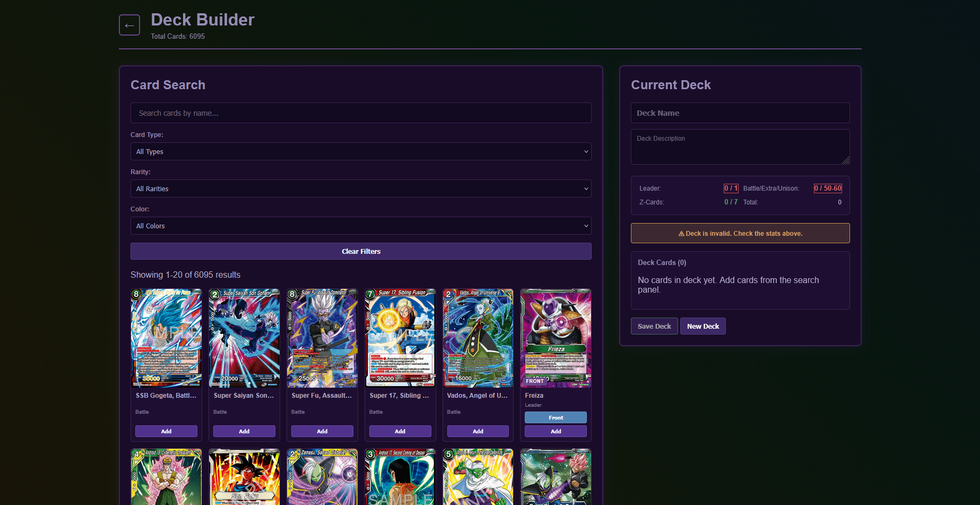View the Vados, Angel of Universe card image

pos(478,338)
